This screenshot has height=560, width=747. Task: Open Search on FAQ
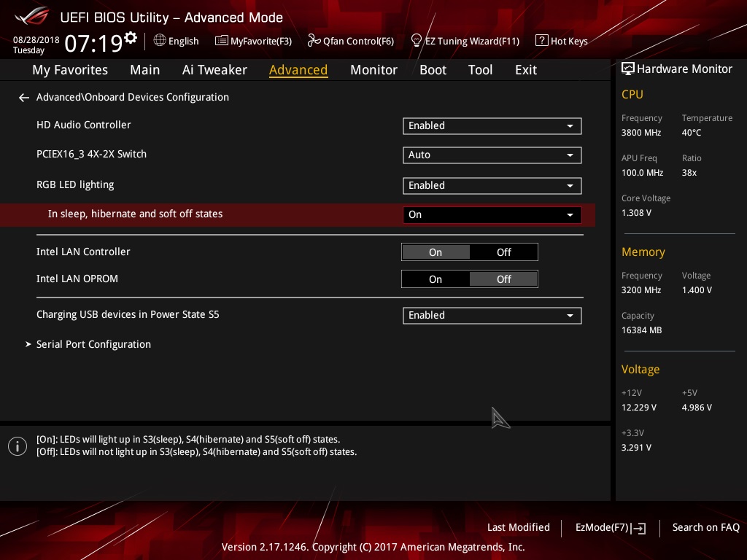tap(705, 528)
